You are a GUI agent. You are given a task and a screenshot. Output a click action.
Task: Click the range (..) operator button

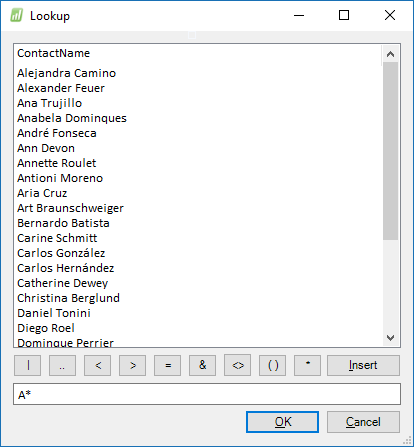[x=62, y=365]
